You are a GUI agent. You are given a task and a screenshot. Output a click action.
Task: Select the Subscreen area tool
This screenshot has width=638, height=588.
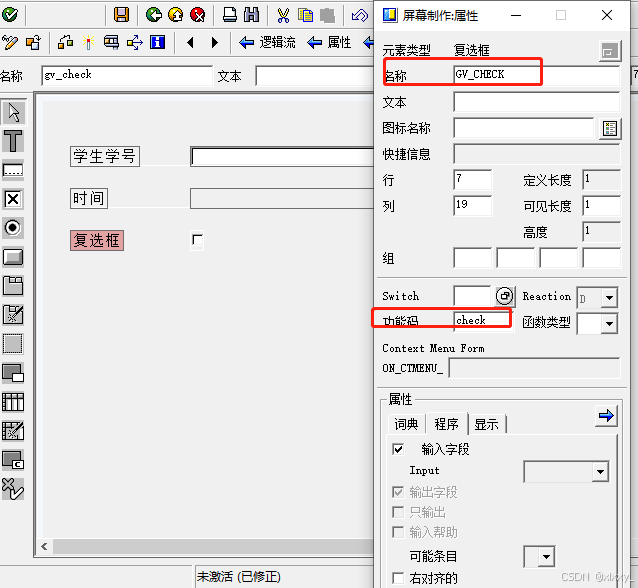coord(13,373)
